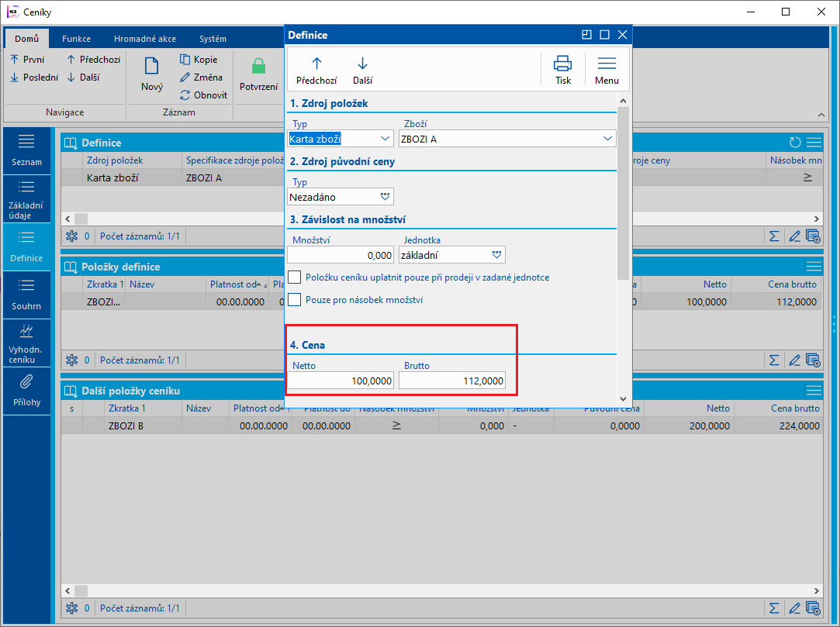Jump to last record with Poslední
Image resolution: width=840 pixels, height=627 pixels.
[34, 77]
